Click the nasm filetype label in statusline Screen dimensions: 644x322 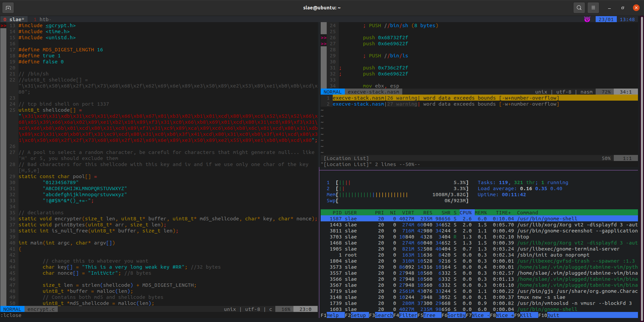pyautogui.click(x=587, y=92)
